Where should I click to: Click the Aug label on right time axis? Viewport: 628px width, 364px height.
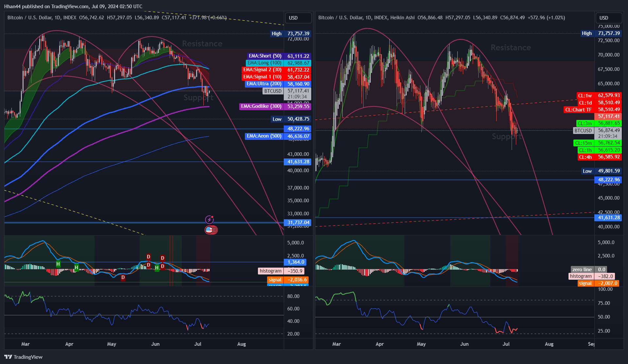pyautogui.click(x=549, y=344)
